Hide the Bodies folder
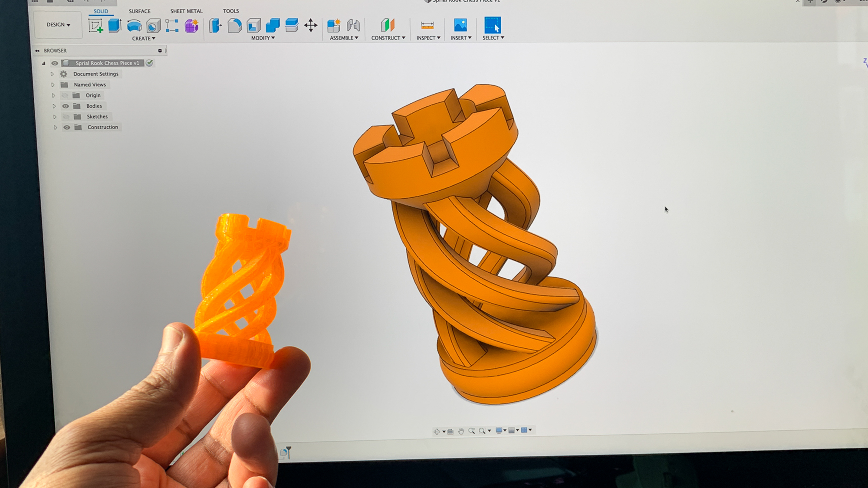 [x=66, y=106]
